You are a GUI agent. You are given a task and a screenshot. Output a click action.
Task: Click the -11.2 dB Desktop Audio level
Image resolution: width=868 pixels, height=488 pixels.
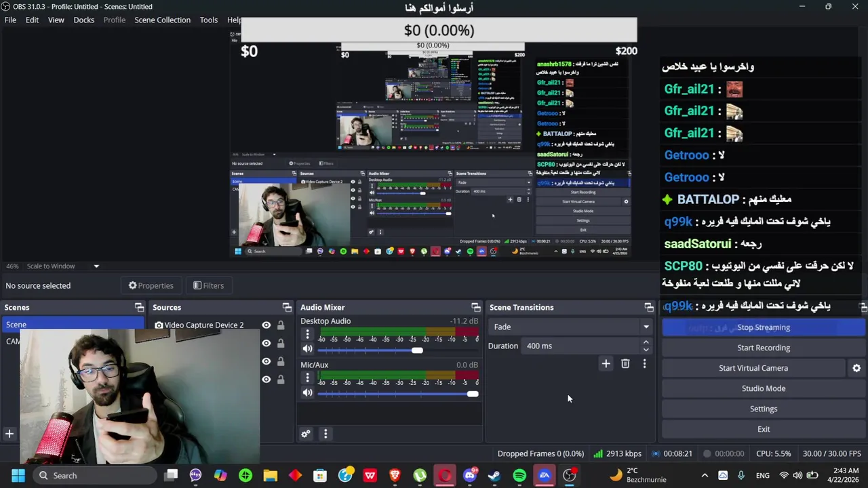coord(464,321)
